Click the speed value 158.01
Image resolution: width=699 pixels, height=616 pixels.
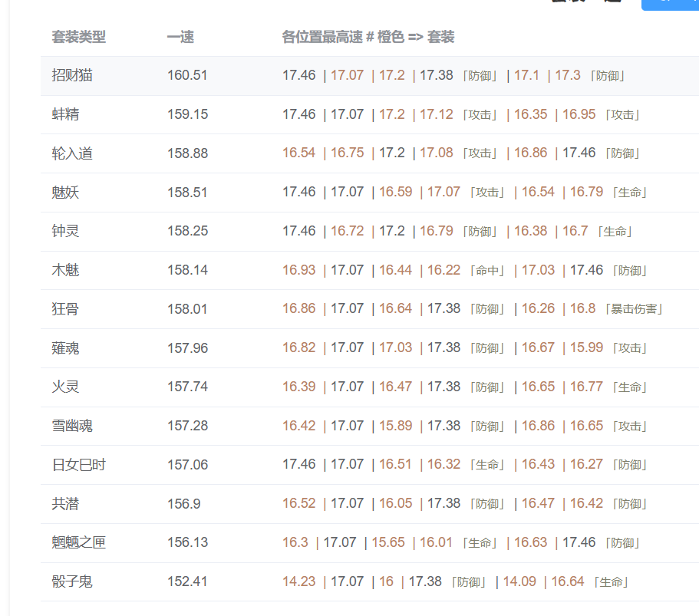(x=187, y=309)
